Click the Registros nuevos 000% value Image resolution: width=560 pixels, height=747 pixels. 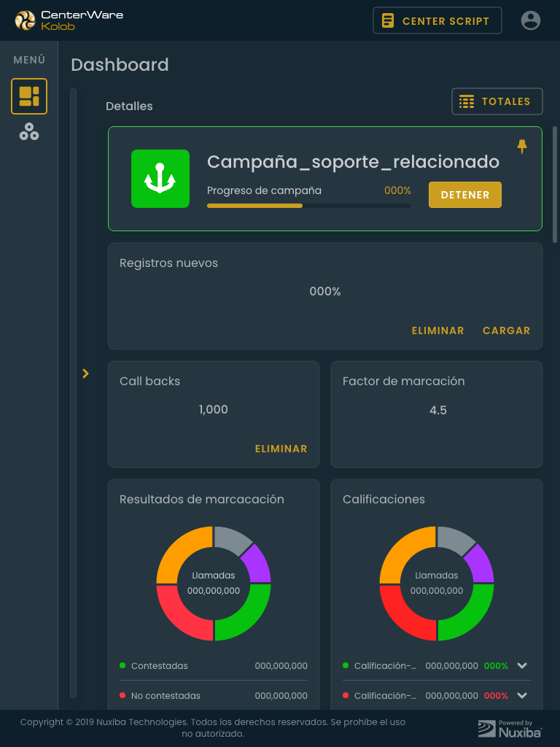[325, 292]
